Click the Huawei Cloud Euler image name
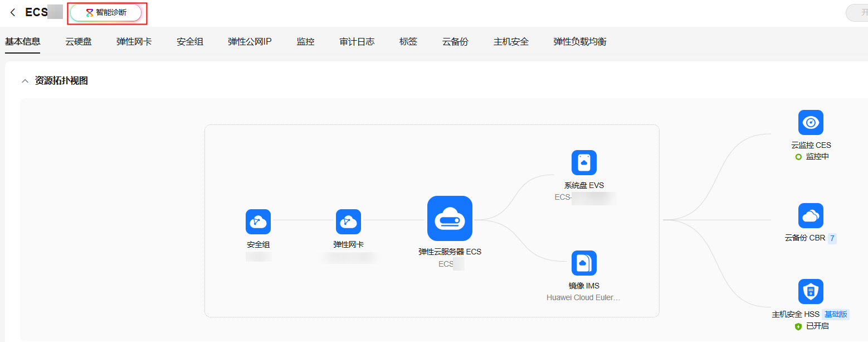The height and width of the screenshot is (342, 868). 583,297
